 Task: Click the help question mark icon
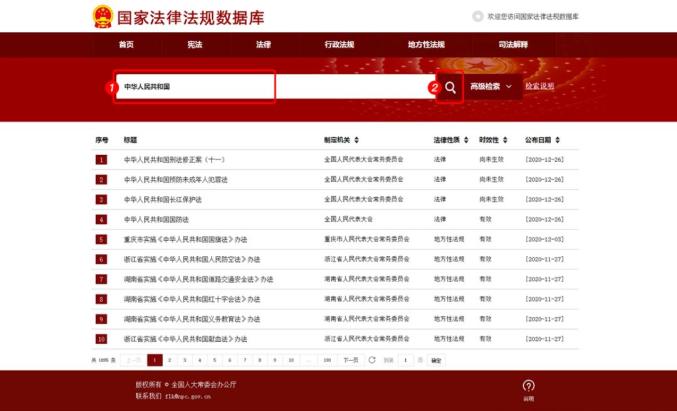coord(528,385)
